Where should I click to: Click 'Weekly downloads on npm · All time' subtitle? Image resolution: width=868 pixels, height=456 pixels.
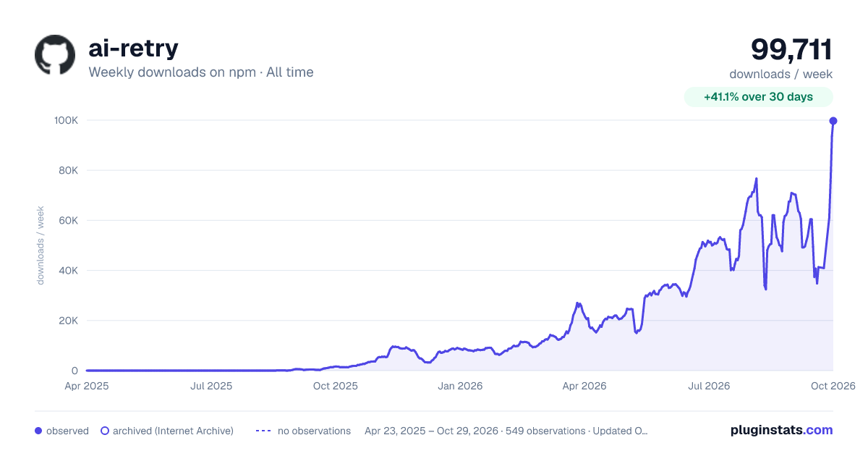click(x=201, y=72)
